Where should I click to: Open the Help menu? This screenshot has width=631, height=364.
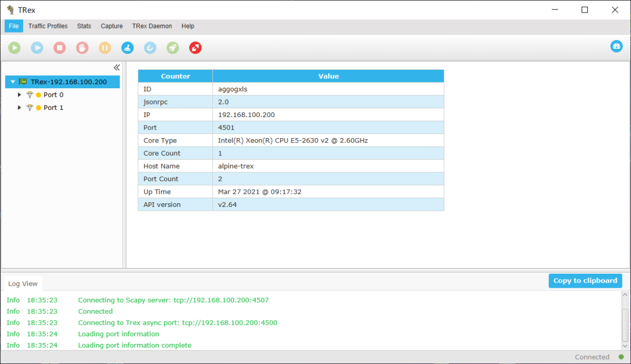(188, 26)
